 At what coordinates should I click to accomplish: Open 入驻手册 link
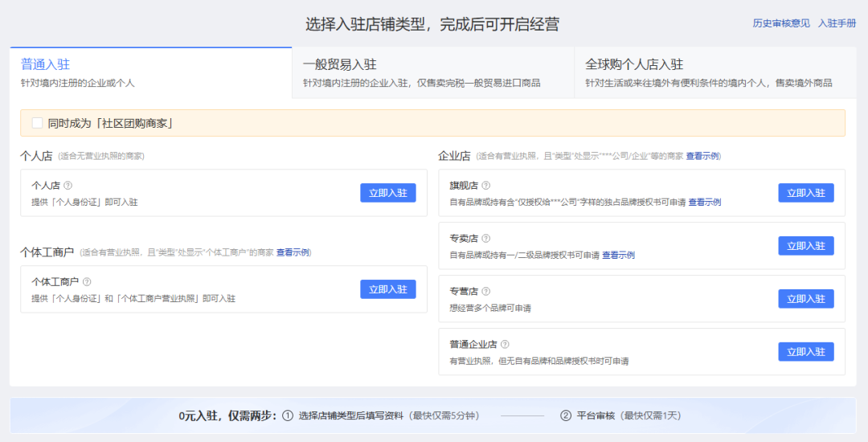(x=837, y=23)
